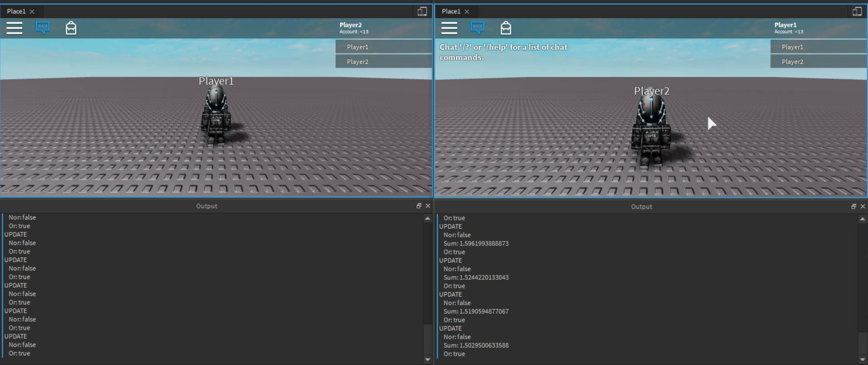Click the scroll-down arrow of the left Output panel
This screenshot has width=868, height=365.
(428, 360)
